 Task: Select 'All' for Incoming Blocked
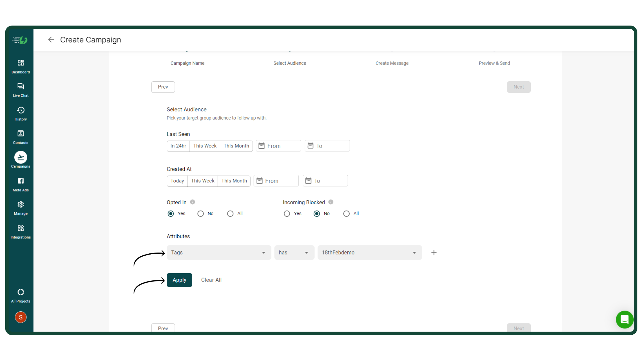pyautogui.click(x=346, y=214)
